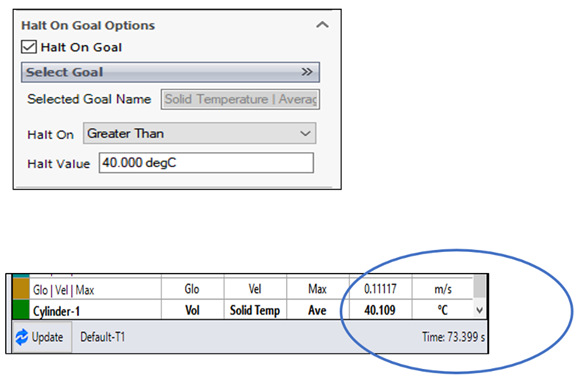Viewport: 580px width, 383px height.
Task: Click the m/s unit cell
Action: pyautogui.click(x=443, y=289)
